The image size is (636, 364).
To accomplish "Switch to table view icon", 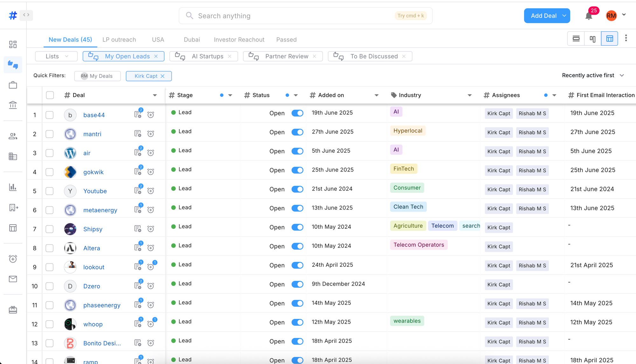I will coord(610,39).
